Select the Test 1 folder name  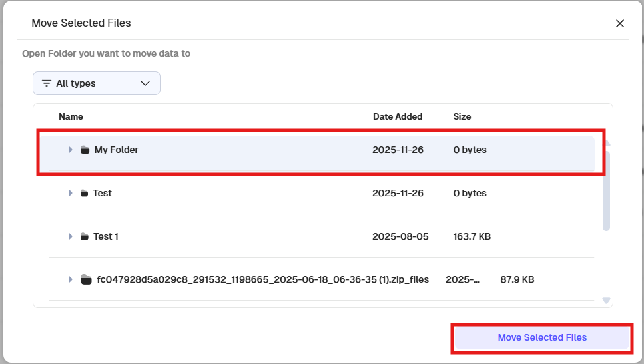106,237
